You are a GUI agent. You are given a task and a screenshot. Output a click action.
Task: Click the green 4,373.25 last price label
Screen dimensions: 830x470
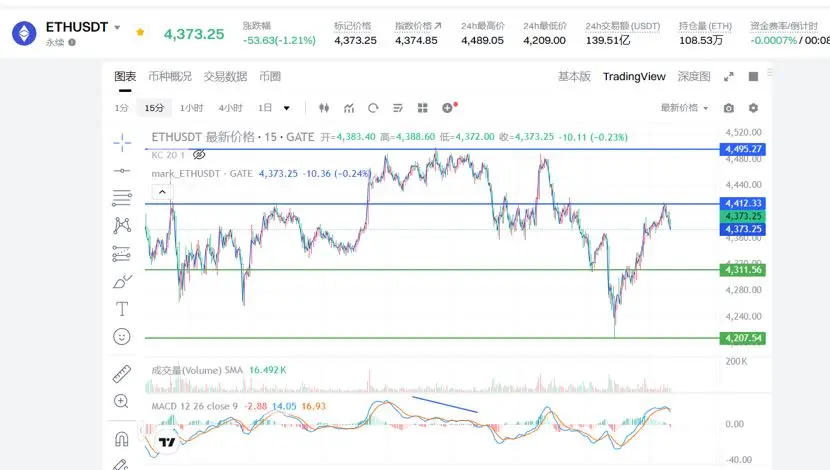pos(743,216)
